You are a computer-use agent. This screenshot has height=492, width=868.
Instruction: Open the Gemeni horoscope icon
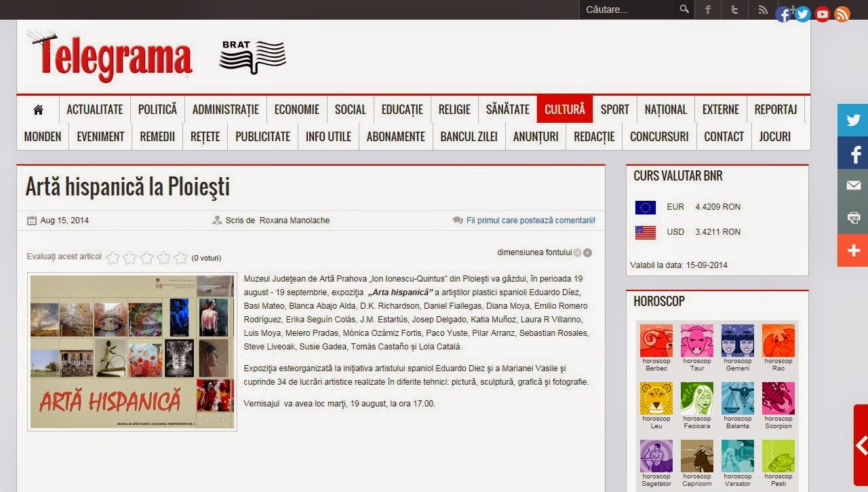point(738,341)
